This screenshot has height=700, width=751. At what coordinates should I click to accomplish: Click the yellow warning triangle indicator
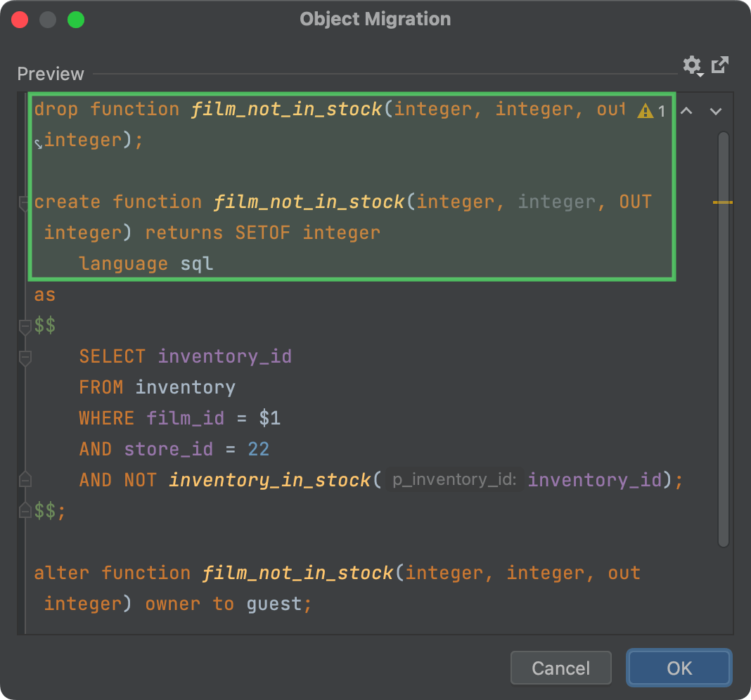click(x=645, y=111)
